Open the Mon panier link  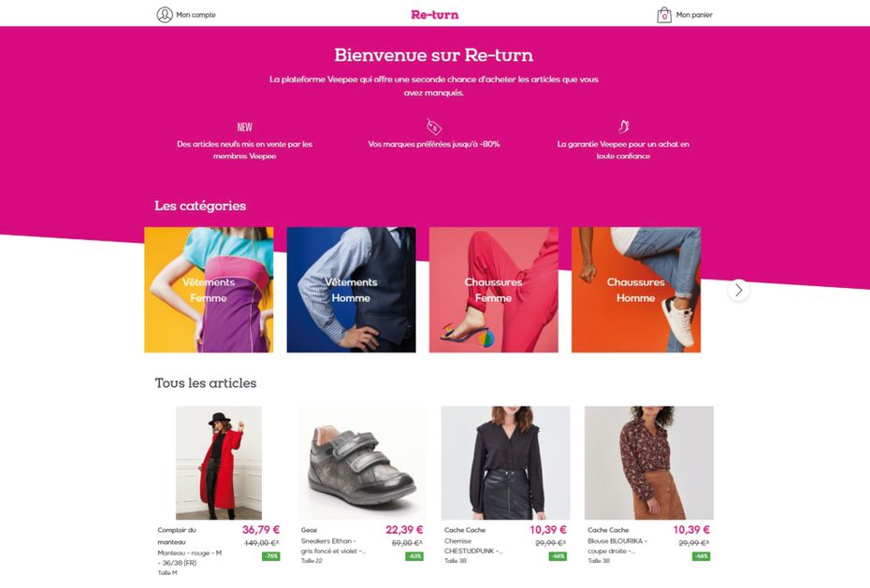pos(694,15)
